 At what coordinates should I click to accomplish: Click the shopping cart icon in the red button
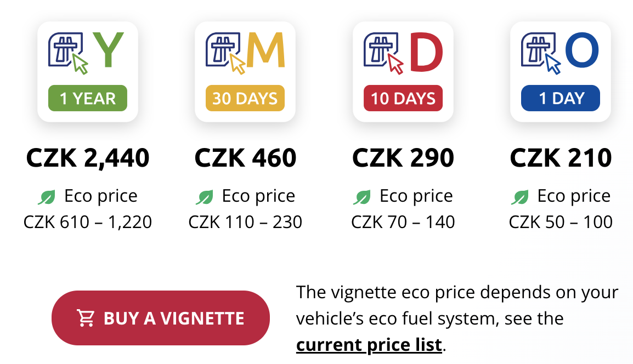click(86, 318)
